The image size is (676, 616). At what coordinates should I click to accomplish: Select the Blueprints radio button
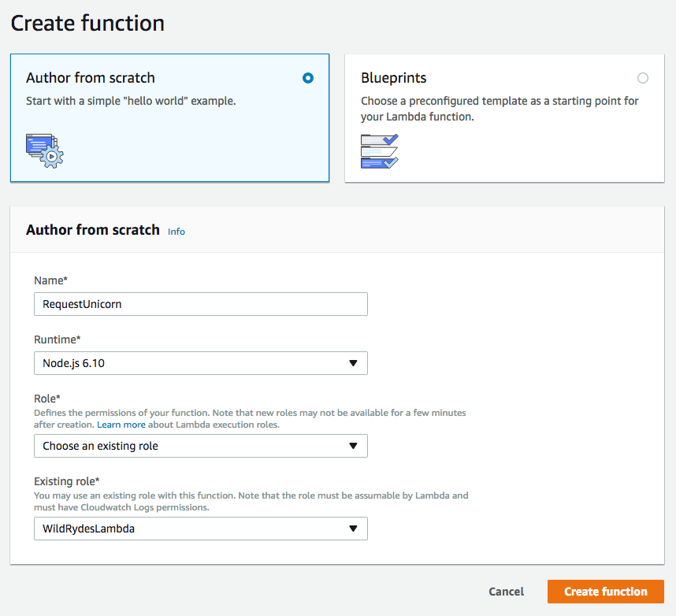coord(643,78)
